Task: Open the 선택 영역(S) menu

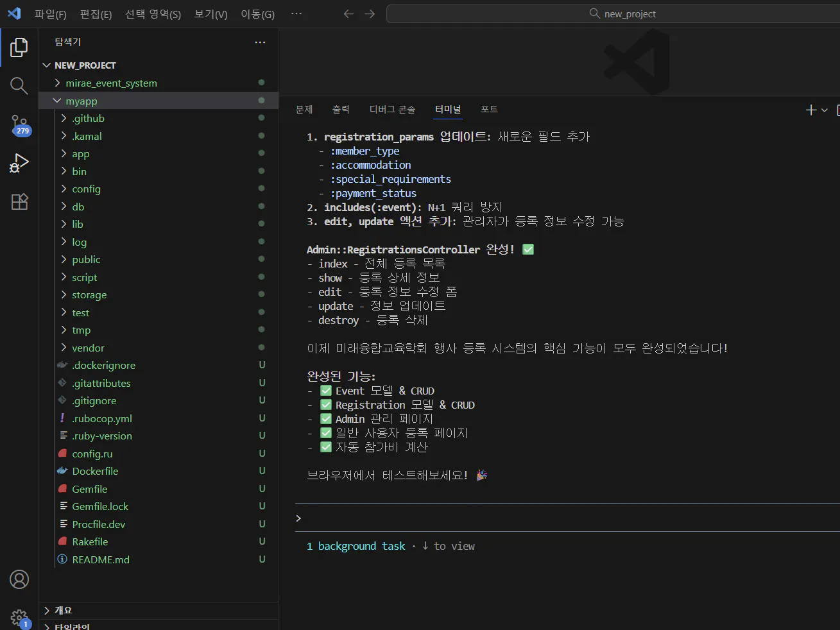Action: point(153,14)
